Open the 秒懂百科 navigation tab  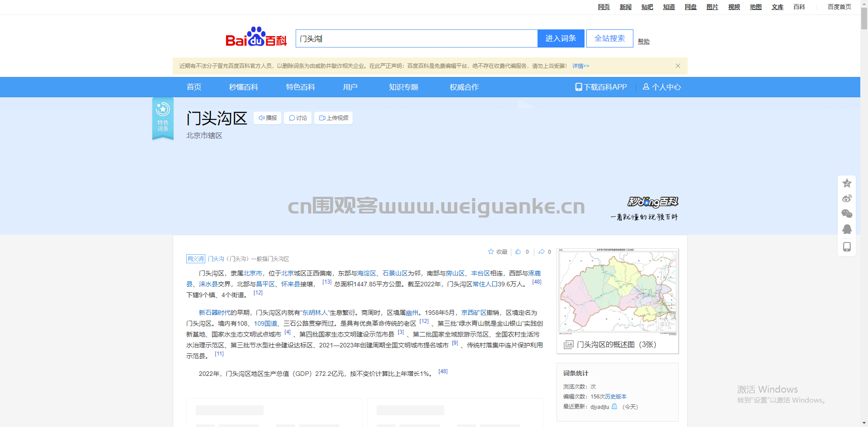pos(243,87)
